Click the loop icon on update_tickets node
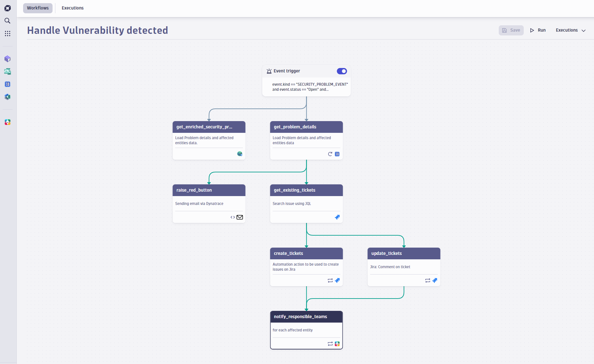The width and height of the screenshot is (594, 364). tap(428, 281)
